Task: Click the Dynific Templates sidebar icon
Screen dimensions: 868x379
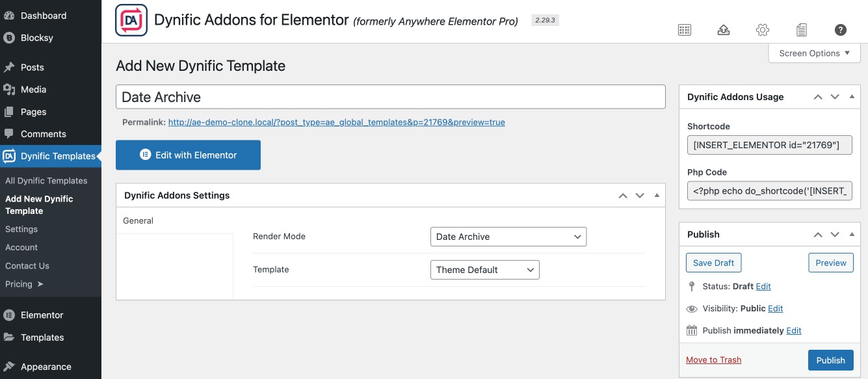Action: pos(9,156)
